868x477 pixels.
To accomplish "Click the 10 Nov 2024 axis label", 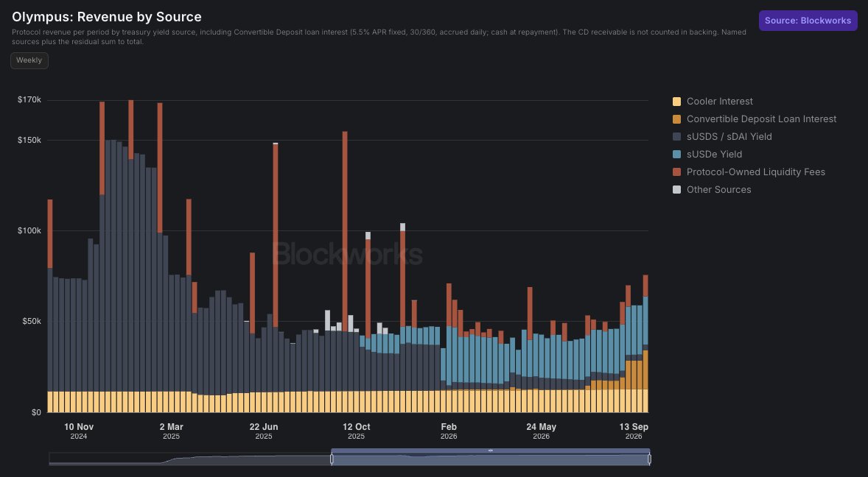I will click(79, 431).
